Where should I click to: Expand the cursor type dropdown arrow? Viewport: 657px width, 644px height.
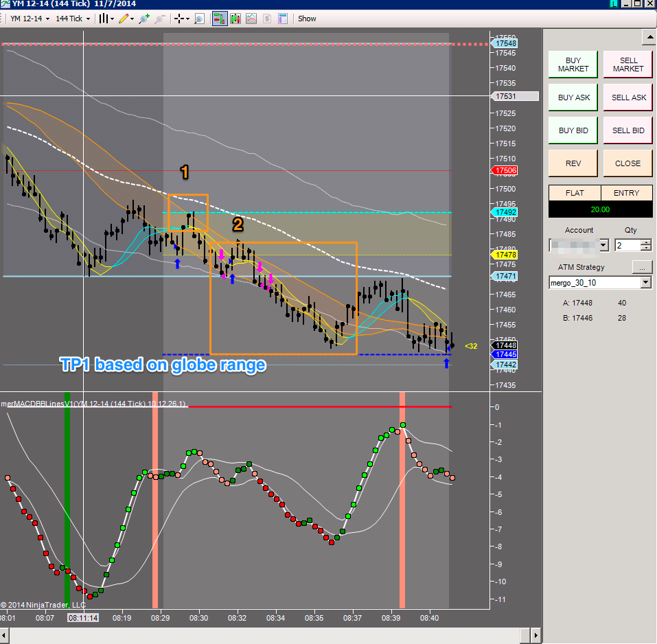pyautogui.click(x=187, y=19)
